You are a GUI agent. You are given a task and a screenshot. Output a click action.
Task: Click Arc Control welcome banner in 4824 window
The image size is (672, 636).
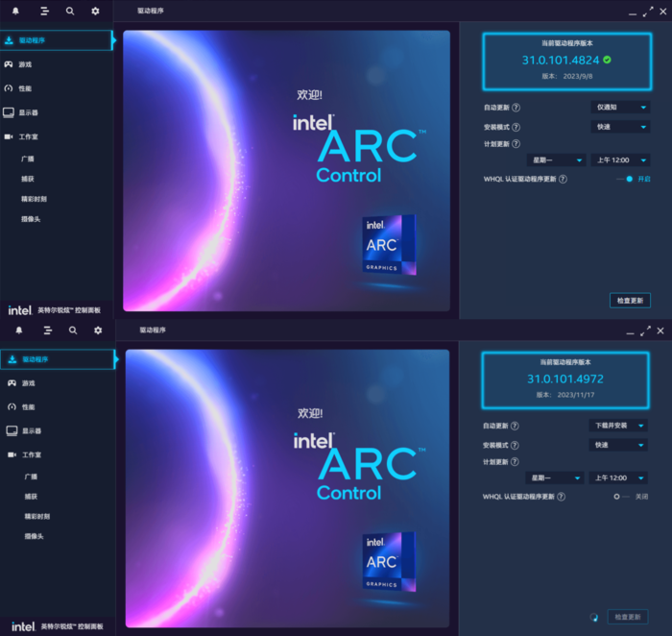click(286, 171)
